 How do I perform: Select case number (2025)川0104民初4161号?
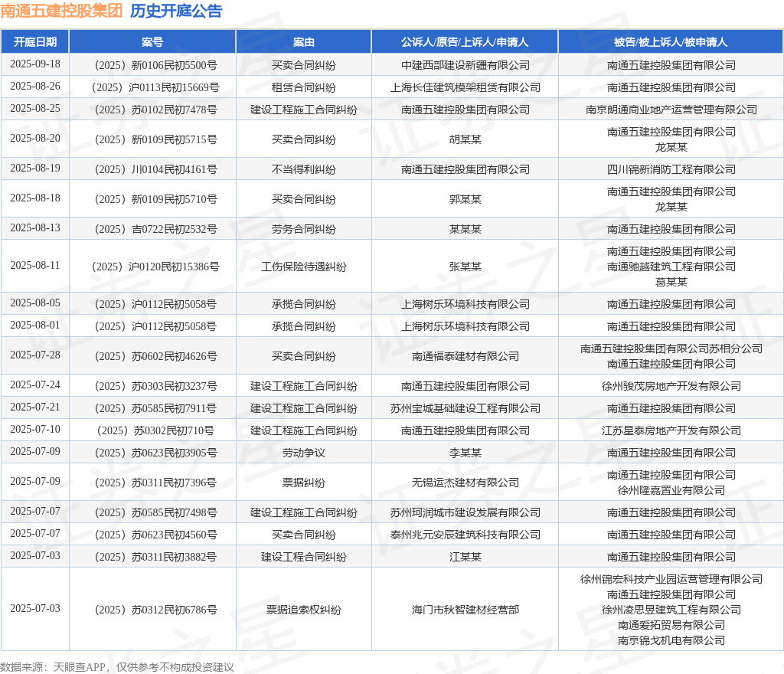pos(155,169)
